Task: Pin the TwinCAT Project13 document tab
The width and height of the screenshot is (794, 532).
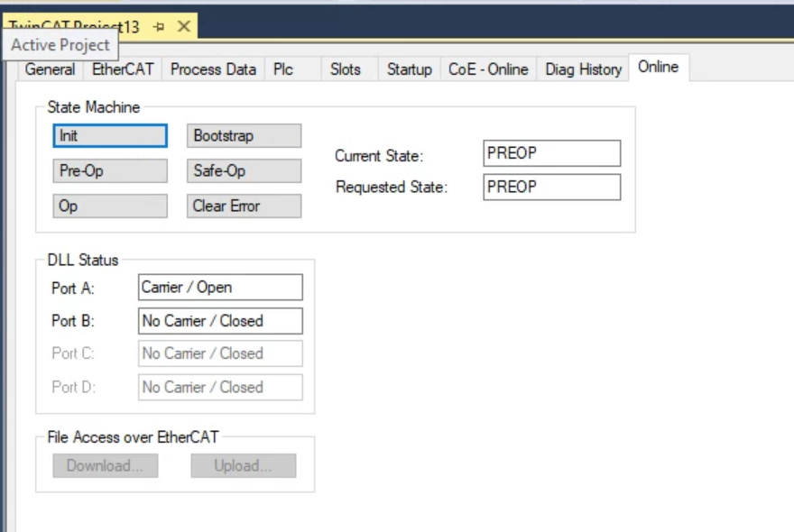Action: pos(159,26)
